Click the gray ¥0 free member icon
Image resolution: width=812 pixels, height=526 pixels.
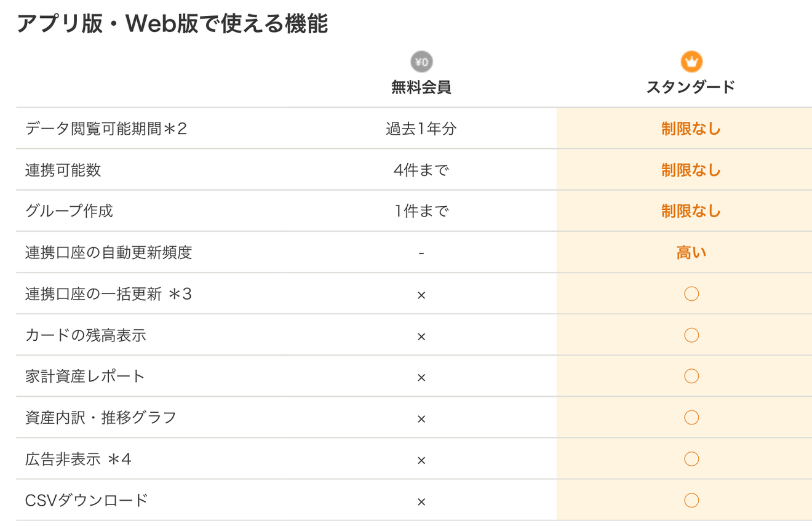click(421, 62)
